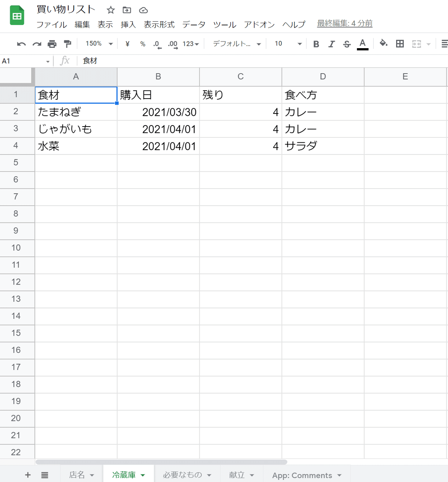Image resolution: width=448 pixels, height=482 pixels.
Task: Switch to the 店名 sheet tab
Action: pos(77,475)
